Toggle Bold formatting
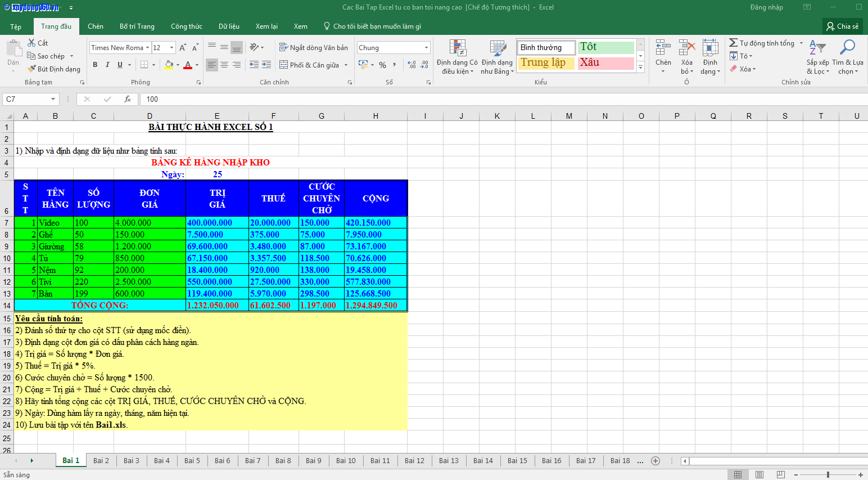The image size is (868, 480). (95, 65)
